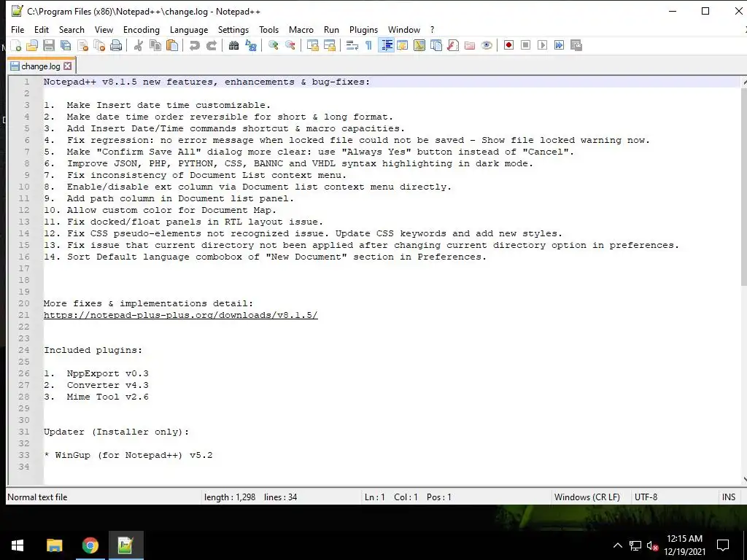Save the file using the floppy disk icon

[x=49, y=45]
